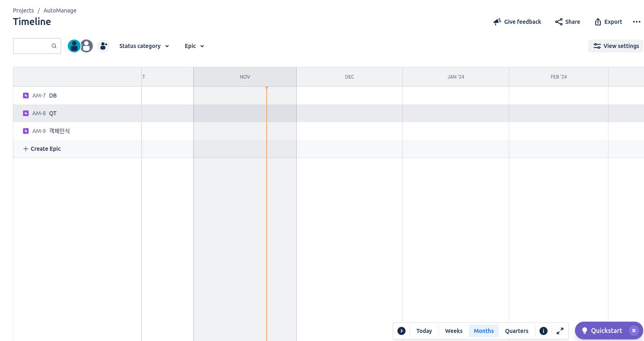Open the Projects breadcrumb link
This screenshot has height=341, width=644.
pyautogui.click(x=23, y=10)
